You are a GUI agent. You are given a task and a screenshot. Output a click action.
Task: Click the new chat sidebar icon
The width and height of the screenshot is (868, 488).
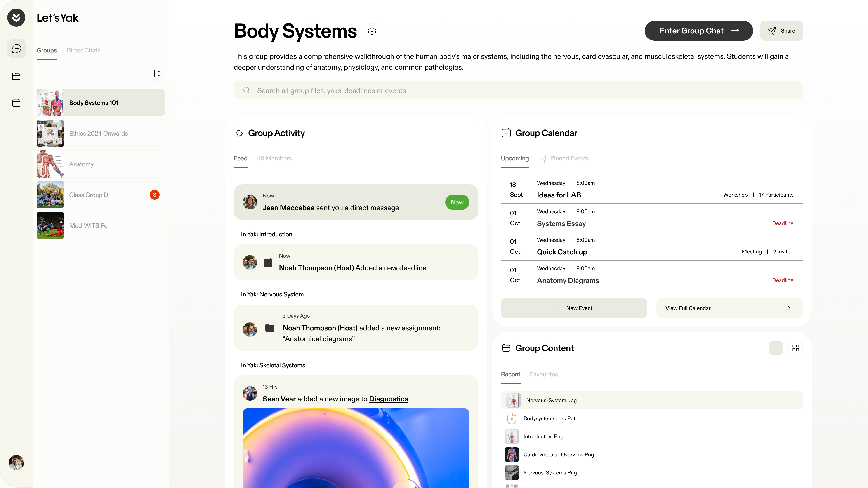(16, 49)
